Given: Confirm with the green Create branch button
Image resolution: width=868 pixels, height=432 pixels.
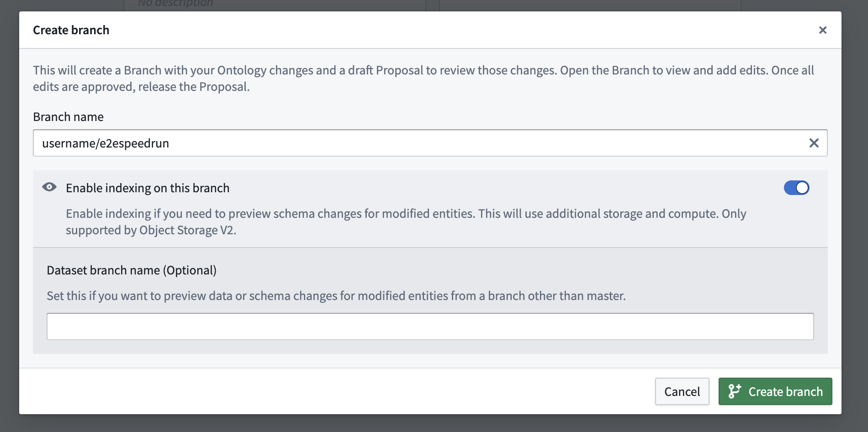Looking at the screenshot, I should 775,391.
